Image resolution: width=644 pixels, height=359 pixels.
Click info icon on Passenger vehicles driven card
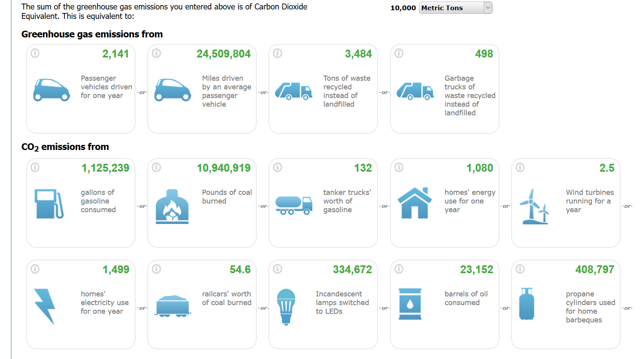pyautogui.click(x=35, y=53)
